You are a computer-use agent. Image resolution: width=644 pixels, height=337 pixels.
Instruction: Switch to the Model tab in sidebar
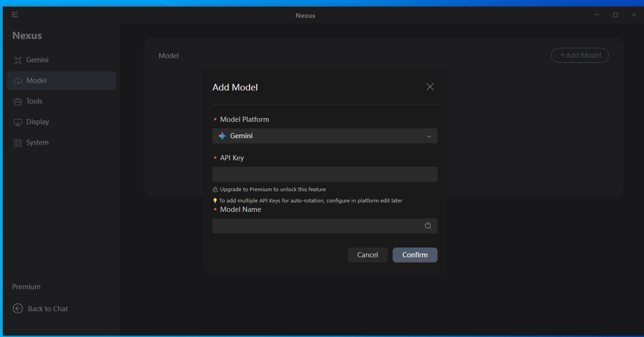pyautogui.click(x=35, y=80)
